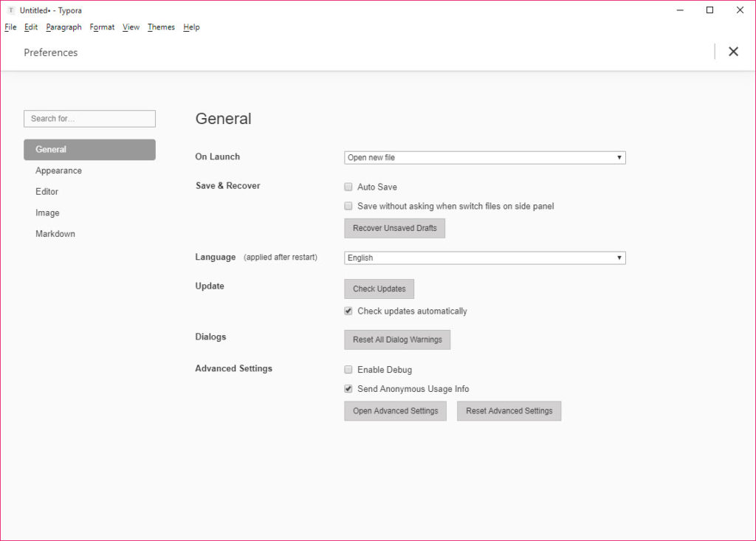Click the Advanced Settings label
Image resolution: width=756 pixels, height=541 pixels.
point(234,368)
